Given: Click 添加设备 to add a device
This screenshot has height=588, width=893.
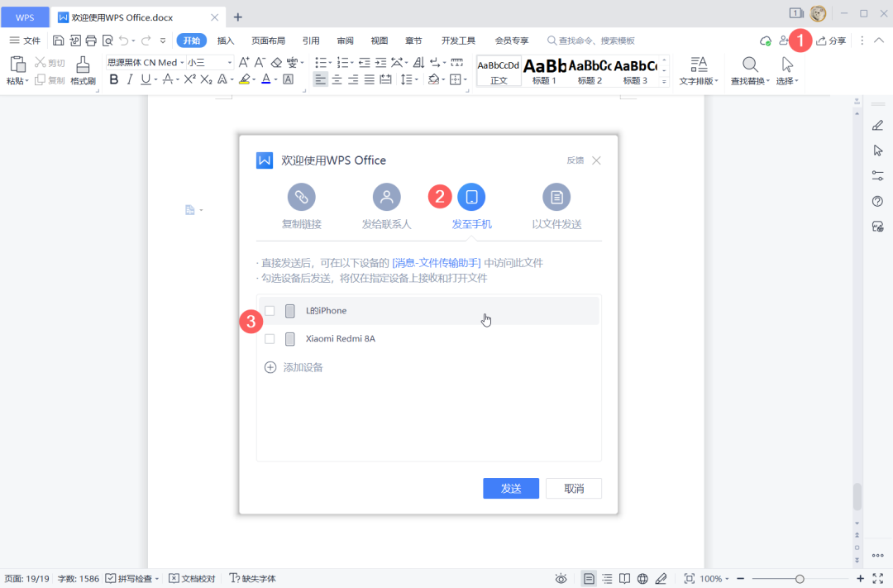Looking at the screenshot, I should [x=294, y=367].
